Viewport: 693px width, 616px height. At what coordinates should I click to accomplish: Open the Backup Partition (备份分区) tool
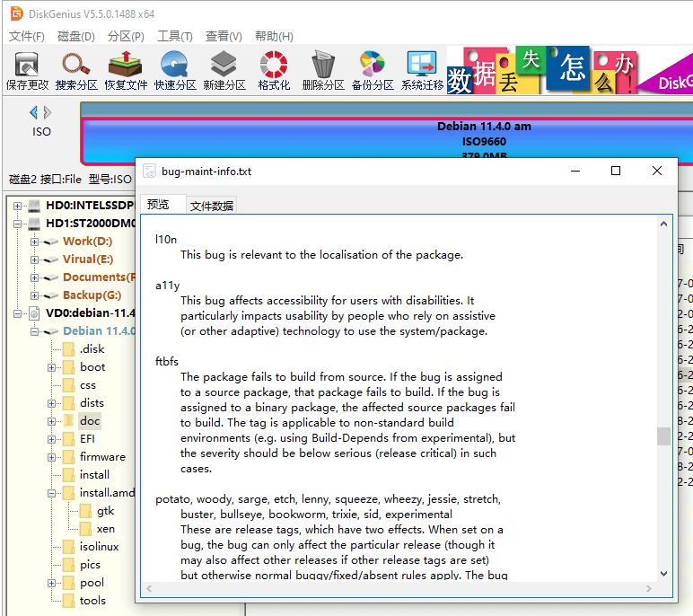[373, 70]
